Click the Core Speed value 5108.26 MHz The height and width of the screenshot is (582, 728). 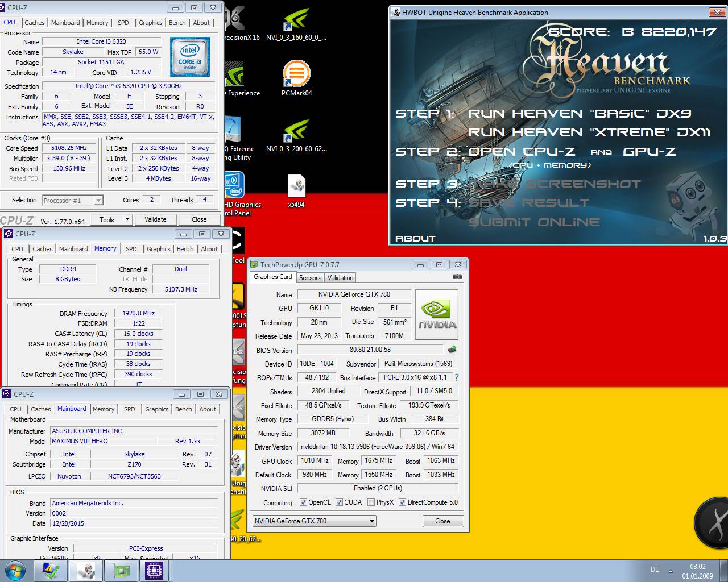coord(69,148)
